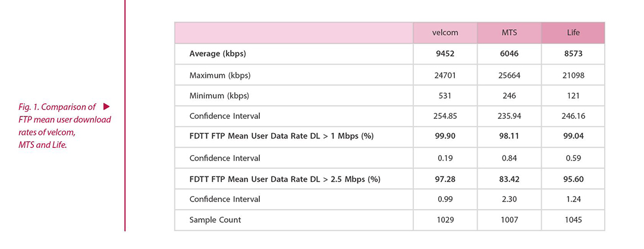Click the red triangle arrow beside caption

tap(106, 107)
